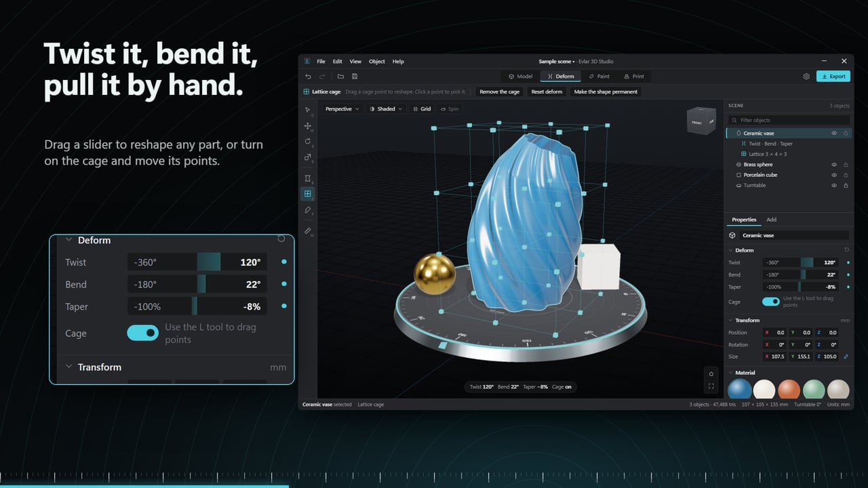Click the Remove the cage button

500,91
